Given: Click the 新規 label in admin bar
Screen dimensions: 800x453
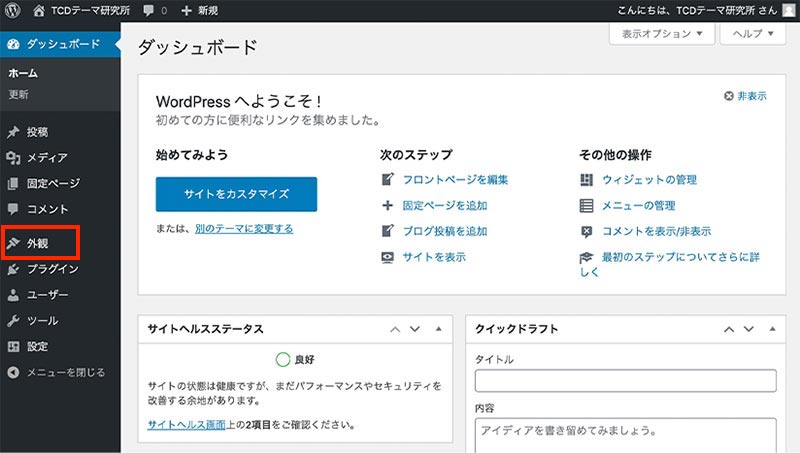Looking at the screenshot, I should coord(208,10).
